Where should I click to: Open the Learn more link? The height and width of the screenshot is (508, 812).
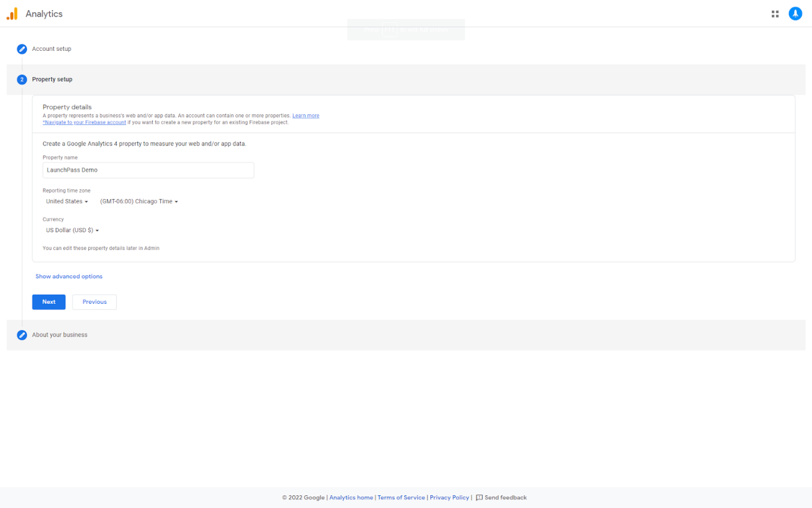tap(306, 115)
